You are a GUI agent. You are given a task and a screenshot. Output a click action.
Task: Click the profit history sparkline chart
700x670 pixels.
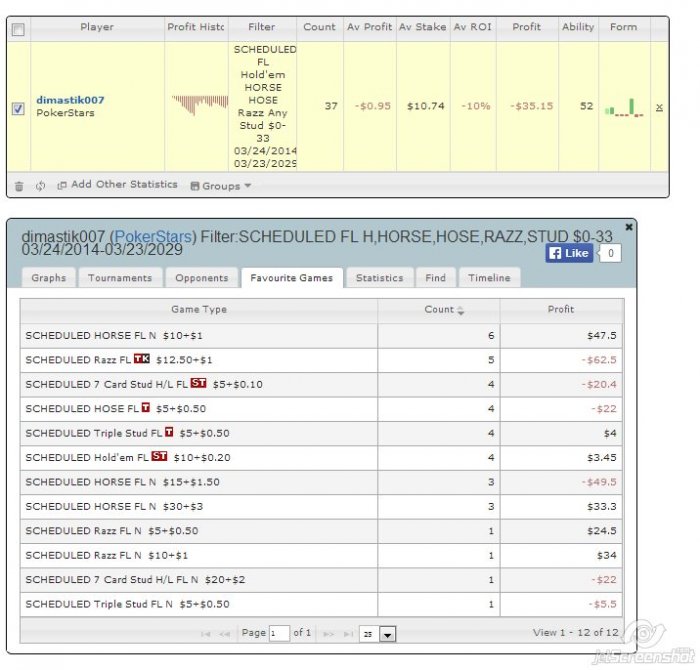[x=200, y=105]
